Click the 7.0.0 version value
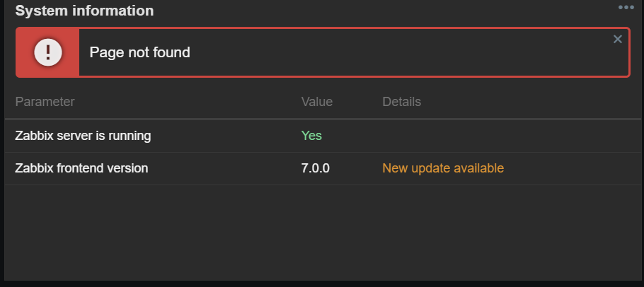The width and height of the screenshot is (644, 287). coord(315,168)
